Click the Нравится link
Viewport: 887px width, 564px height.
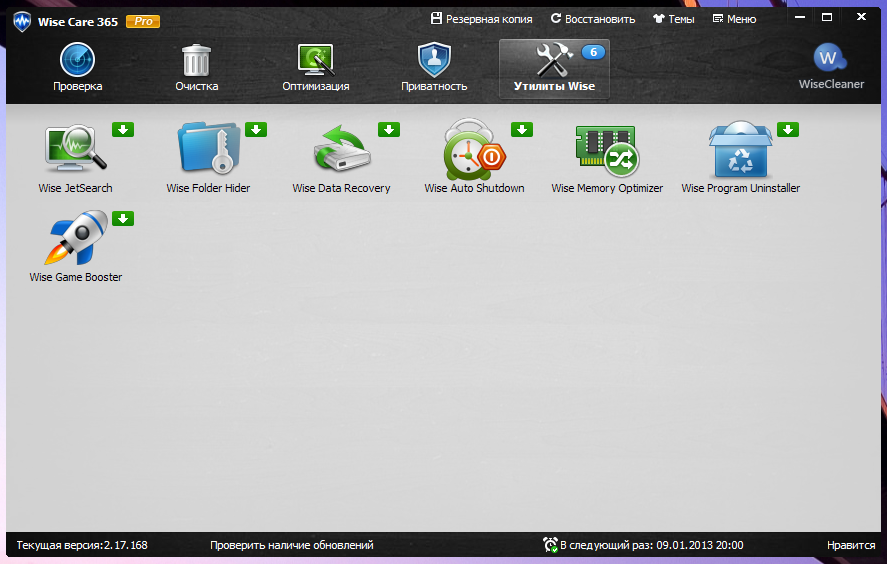point(851,545)
